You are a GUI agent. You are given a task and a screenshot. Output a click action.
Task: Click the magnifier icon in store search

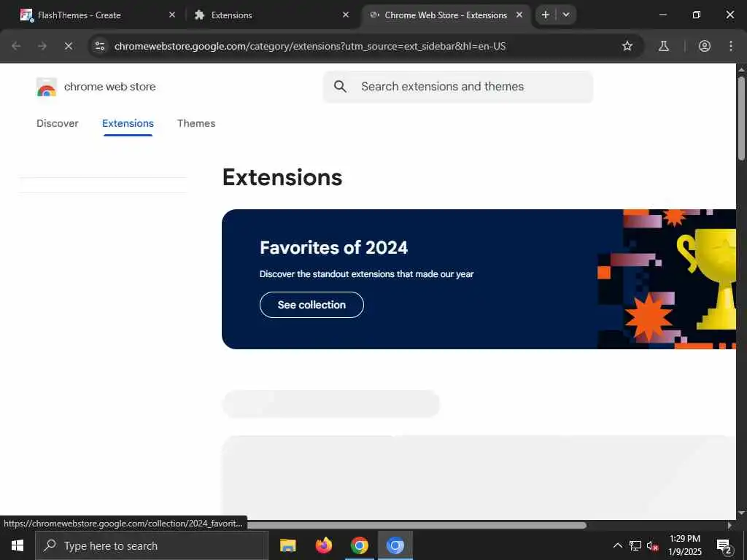click(340, 86)
